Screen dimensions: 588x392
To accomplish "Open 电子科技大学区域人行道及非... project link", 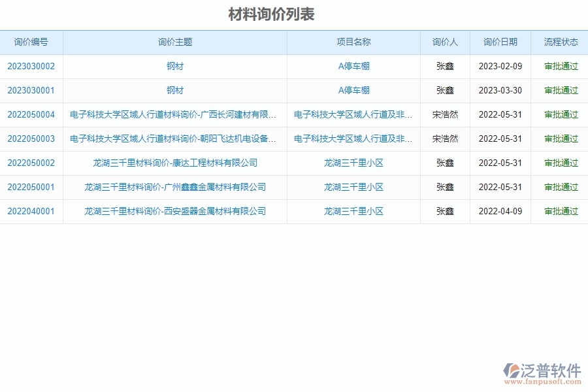I will (x=353, y=114).
